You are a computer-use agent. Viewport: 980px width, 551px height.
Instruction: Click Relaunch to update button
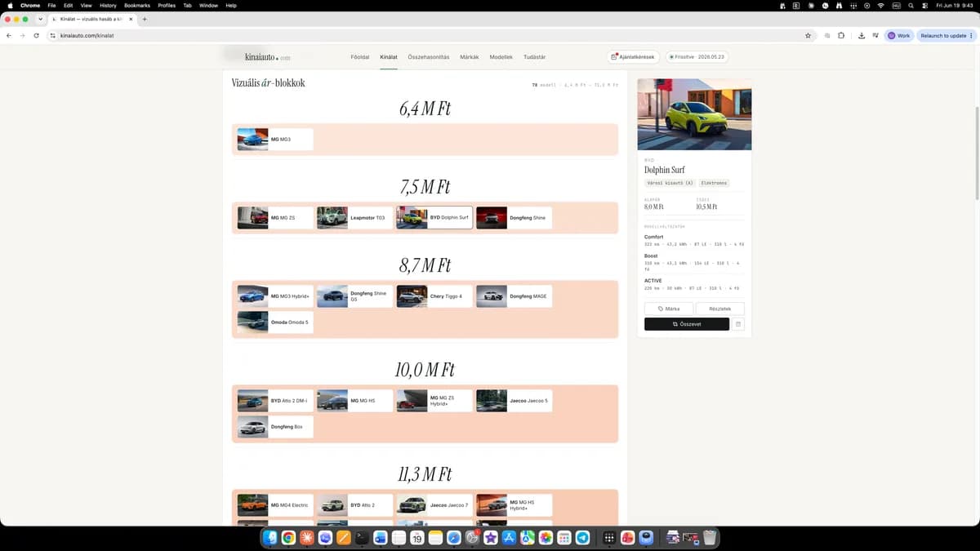tap(946, 36)
